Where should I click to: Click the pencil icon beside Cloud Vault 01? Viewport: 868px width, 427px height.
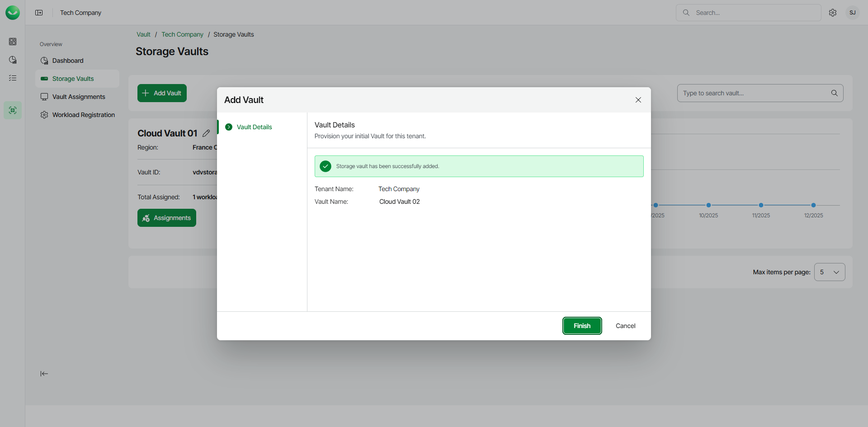point(206,133)
